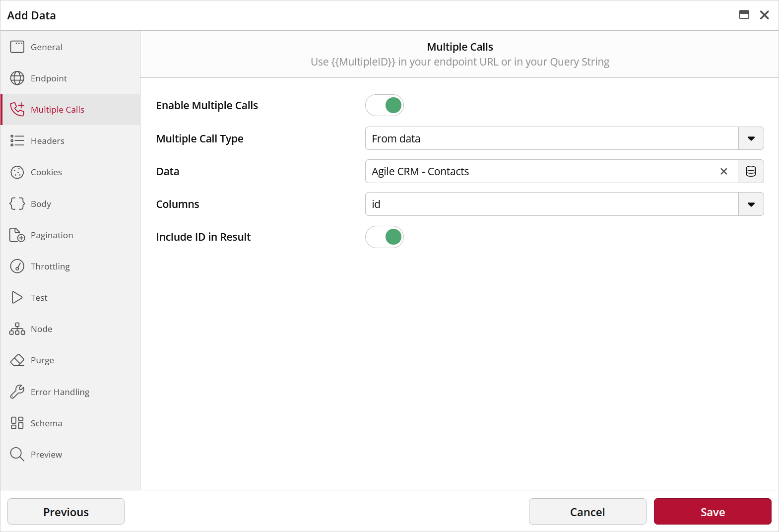Open the Headers section

click(48, 141)
